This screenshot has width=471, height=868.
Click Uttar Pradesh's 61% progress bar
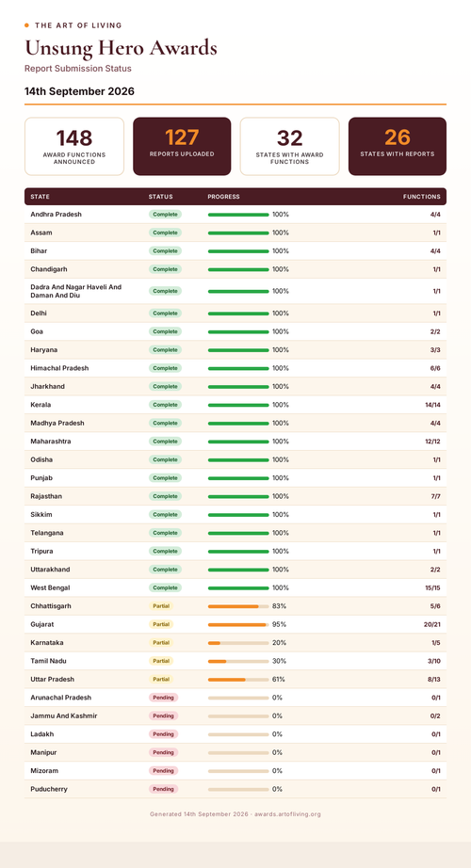pyautogui.click(x=238, y=679)
